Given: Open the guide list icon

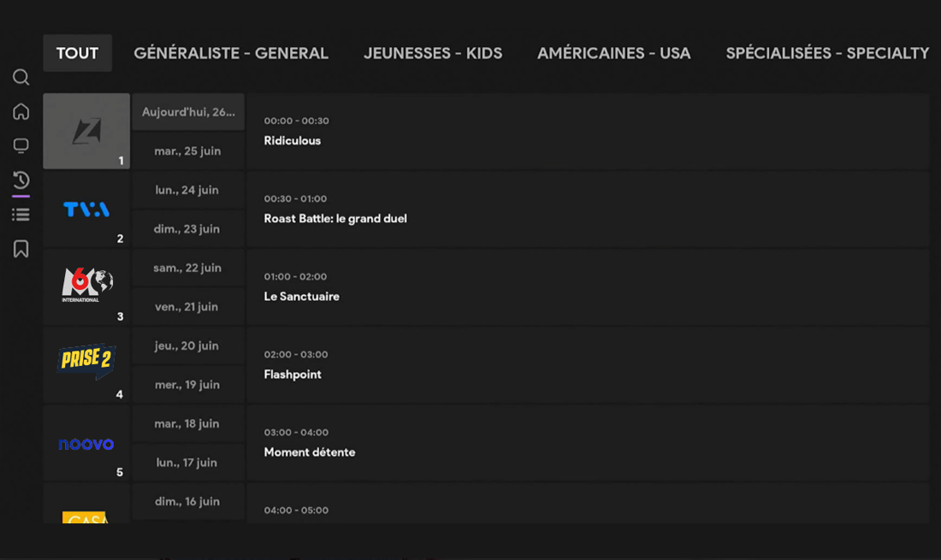Looking at the screenshot, I should 21,214.
